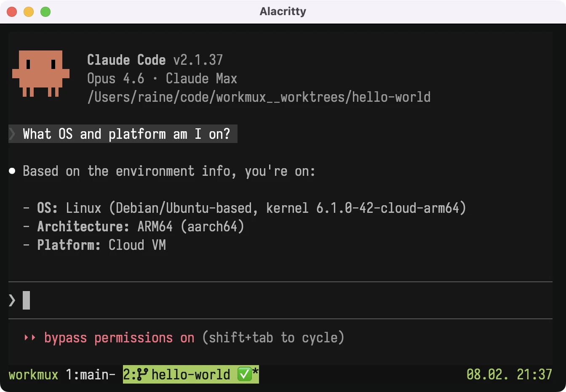Click the workmux session name
566x392 pixels.
click(x=33, y=374)
